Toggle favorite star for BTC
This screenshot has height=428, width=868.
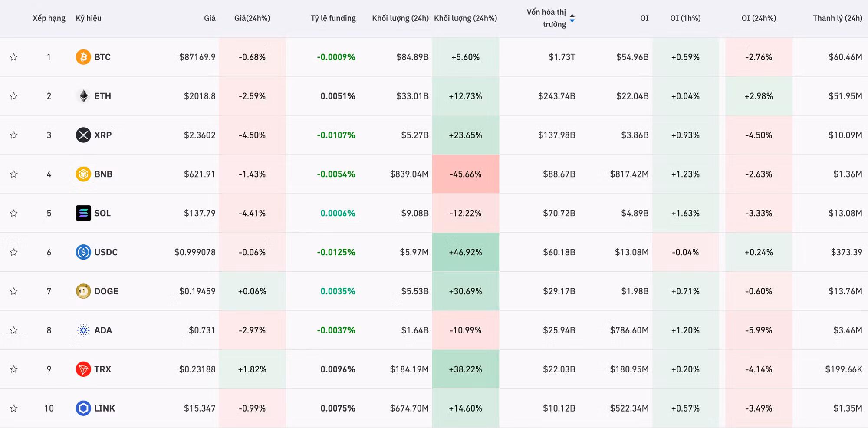14,57
